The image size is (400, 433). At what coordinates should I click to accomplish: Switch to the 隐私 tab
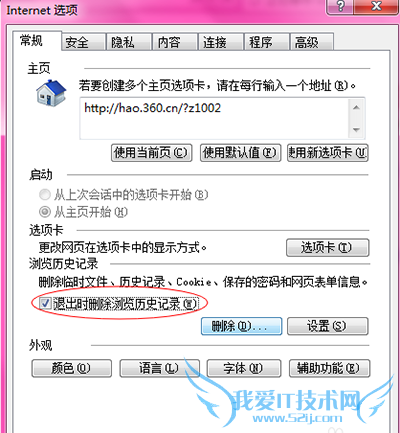click(x=129, y=42)
